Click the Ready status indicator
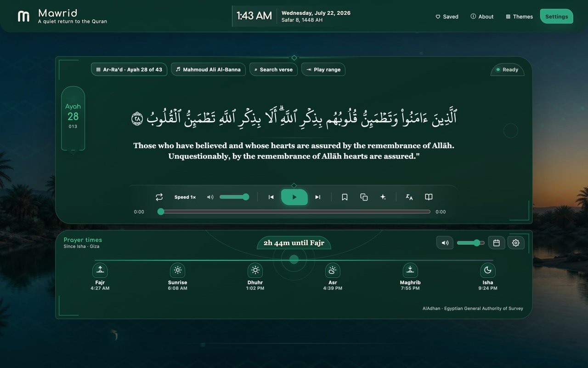This screenshot has height=368, width=588. (x=507, y=69)
